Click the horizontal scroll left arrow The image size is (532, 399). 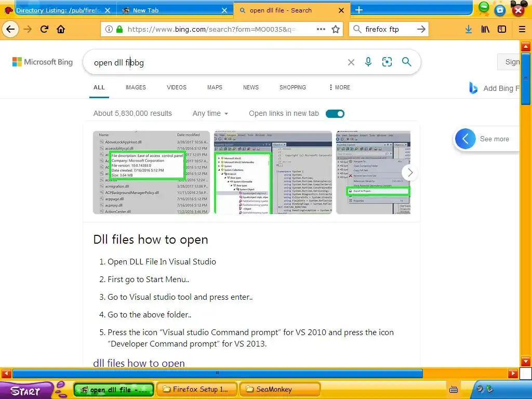(x=6, y=374)
